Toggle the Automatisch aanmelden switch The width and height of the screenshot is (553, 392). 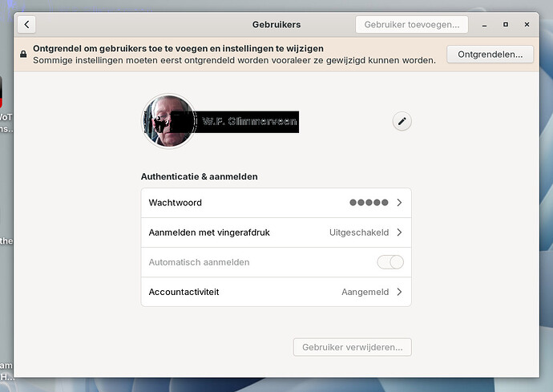click(x=390, y=262)
